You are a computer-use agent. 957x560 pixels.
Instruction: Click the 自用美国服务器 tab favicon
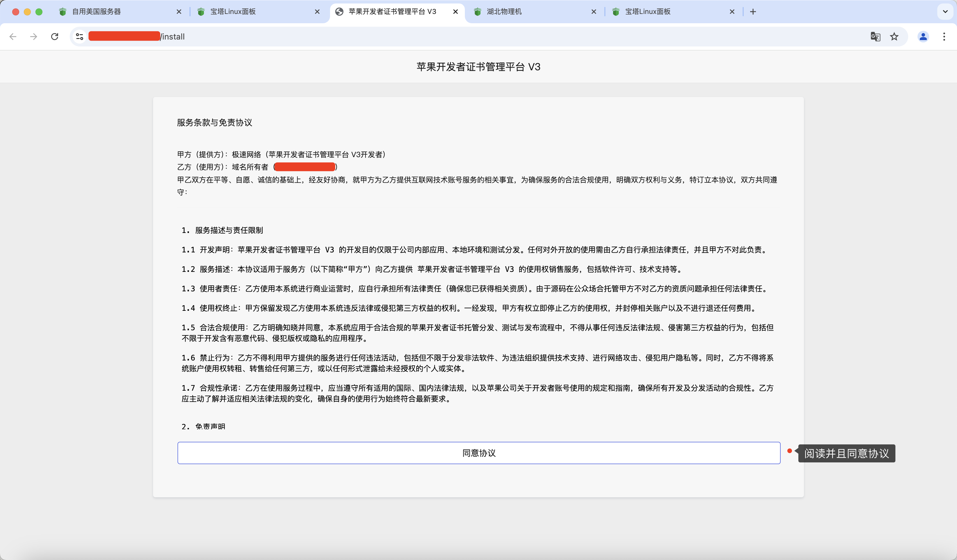pyautogui.click(x=63, y=12)
